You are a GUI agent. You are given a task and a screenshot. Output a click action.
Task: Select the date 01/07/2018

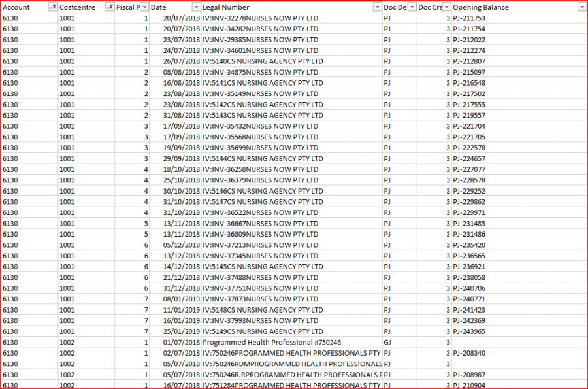pos(175,342)
